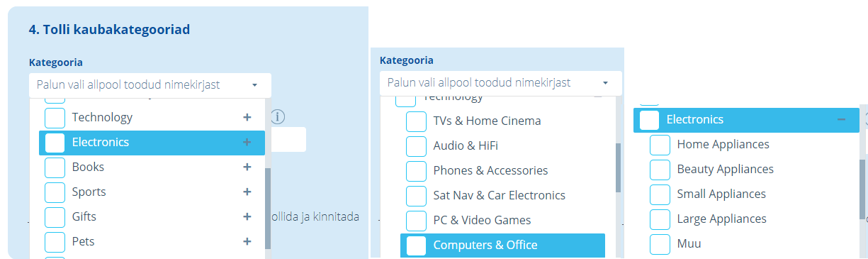Choose Audio & HiFi entry
Viewport: 868px width, 259px height.
[x=466, y=145]
